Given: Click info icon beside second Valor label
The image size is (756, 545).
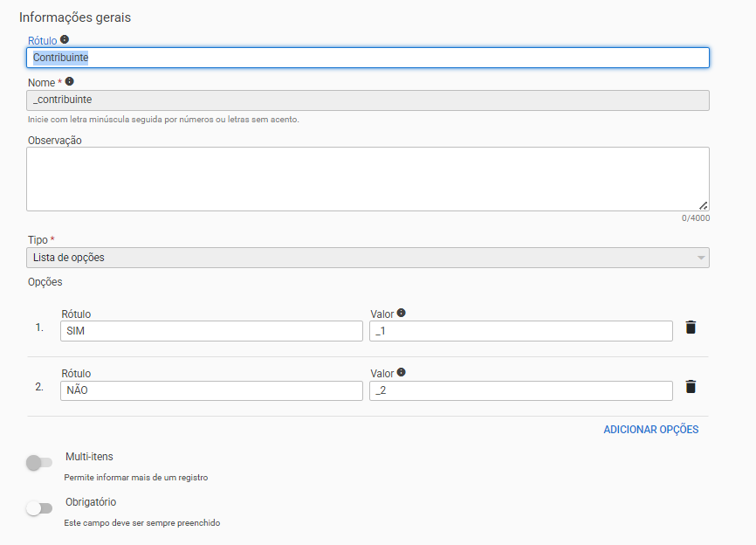Looking at the screenshot, I should point(401,372).
